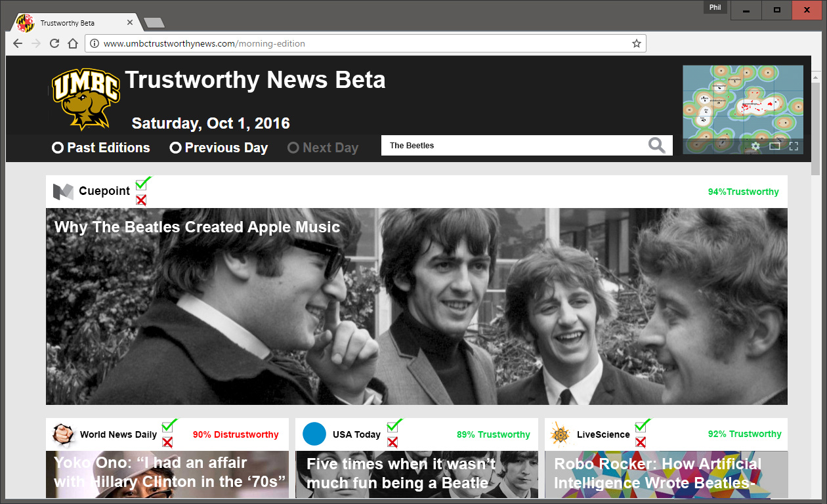Screen dimensions: 827x504
Task: Open the map widget settings gear
Action: click(x=755, y=146)
